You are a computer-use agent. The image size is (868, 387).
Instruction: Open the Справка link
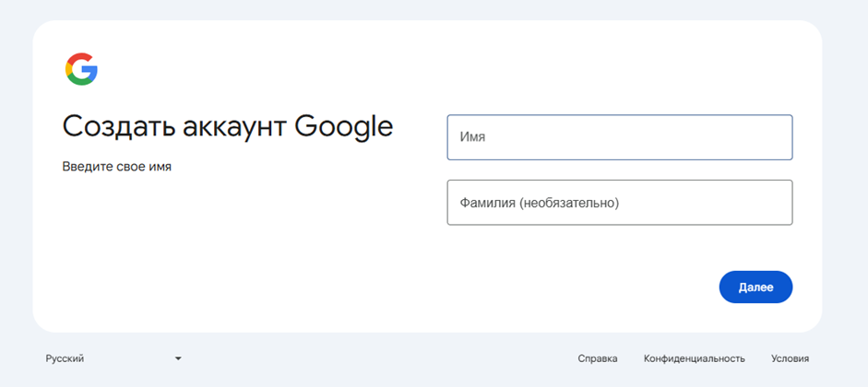pos(598,358)
